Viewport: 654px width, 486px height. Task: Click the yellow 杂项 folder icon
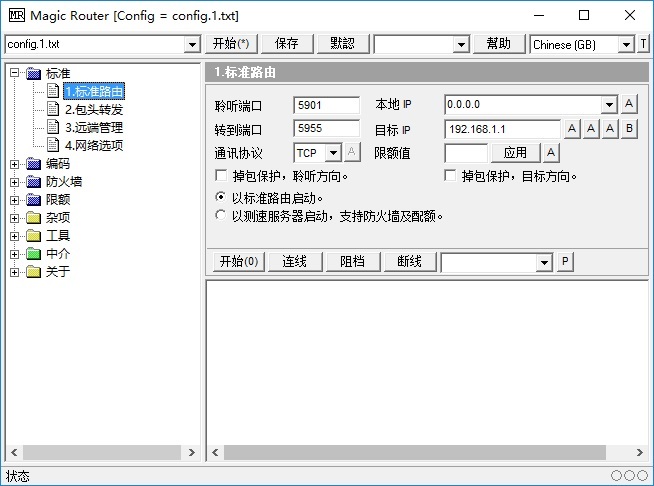[33, 217]
